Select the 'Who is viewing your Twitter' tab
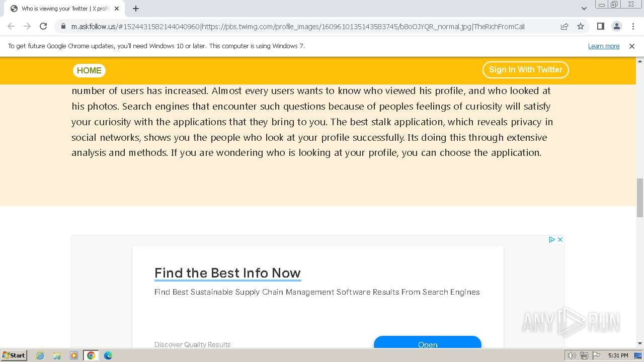 tap(63, 9)
